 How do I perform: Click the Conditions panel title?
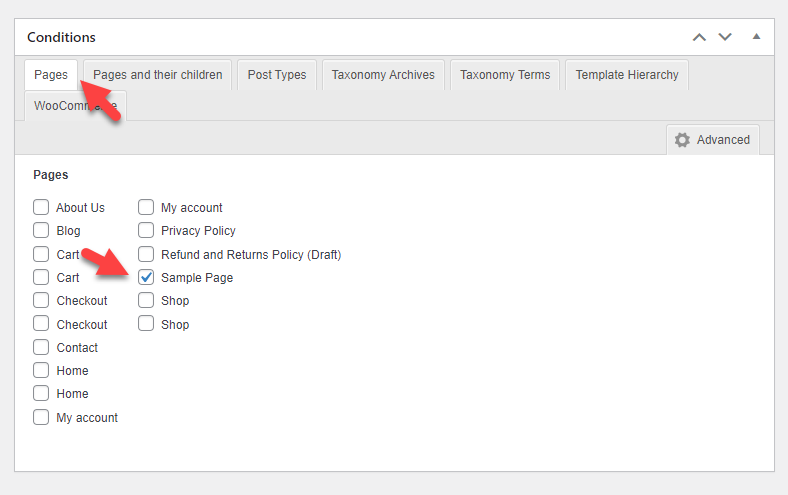click(x=61, y=37)
